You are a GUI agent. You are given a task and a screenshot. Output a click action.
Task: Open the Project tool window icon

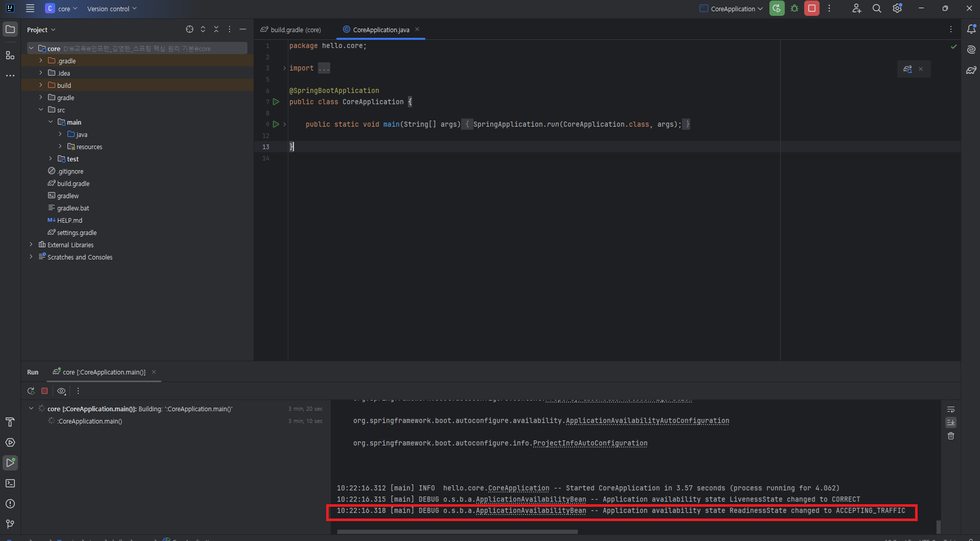[x=10, y=29]
